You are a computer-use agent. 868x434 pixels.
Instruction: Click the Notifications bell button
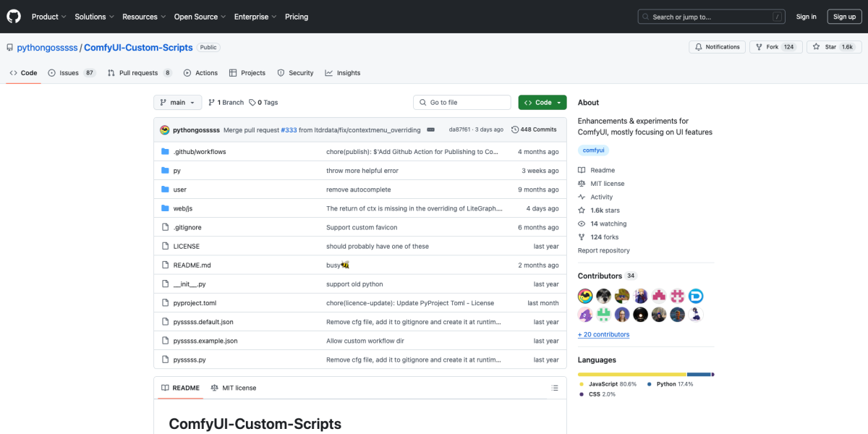coord(717,47)
